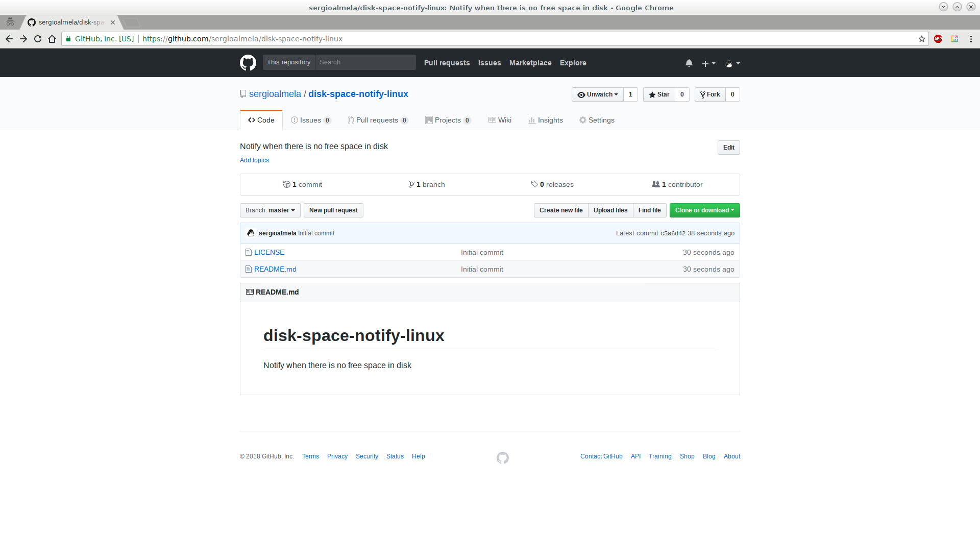Open the Branch: master dropdown
The image size is (980, 534).
tap(269, 210)
